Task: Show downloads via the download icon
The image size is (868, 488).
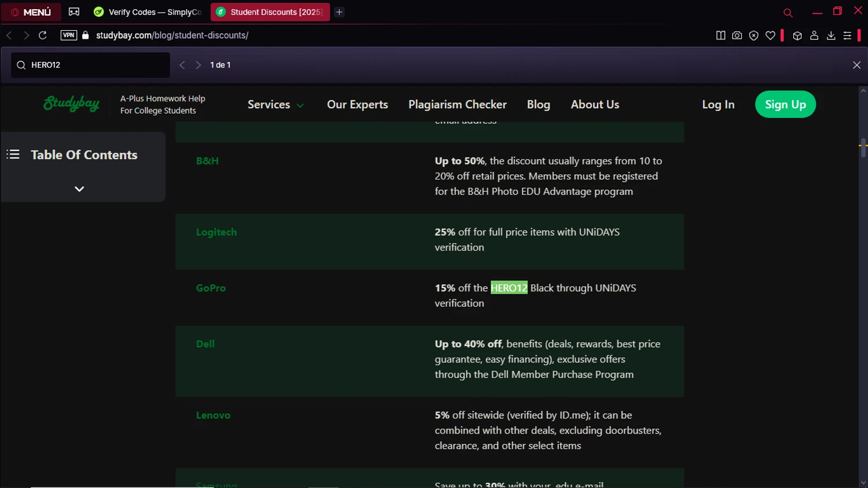Action: click(x=831, y=35)
